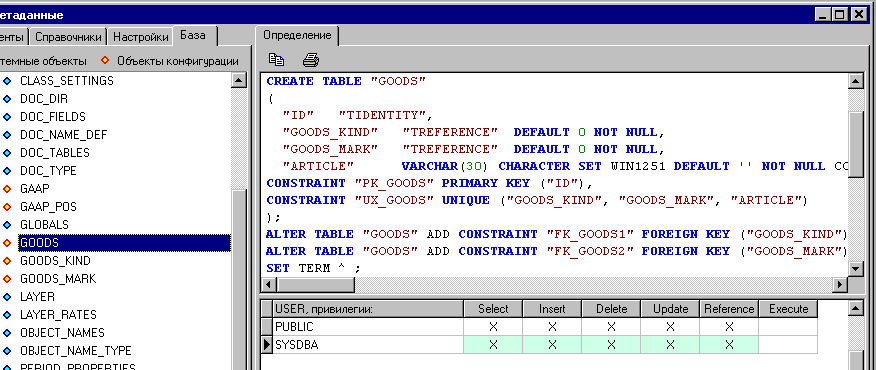Click the diamond icon beside LAYER_RATES

(7, 315)
